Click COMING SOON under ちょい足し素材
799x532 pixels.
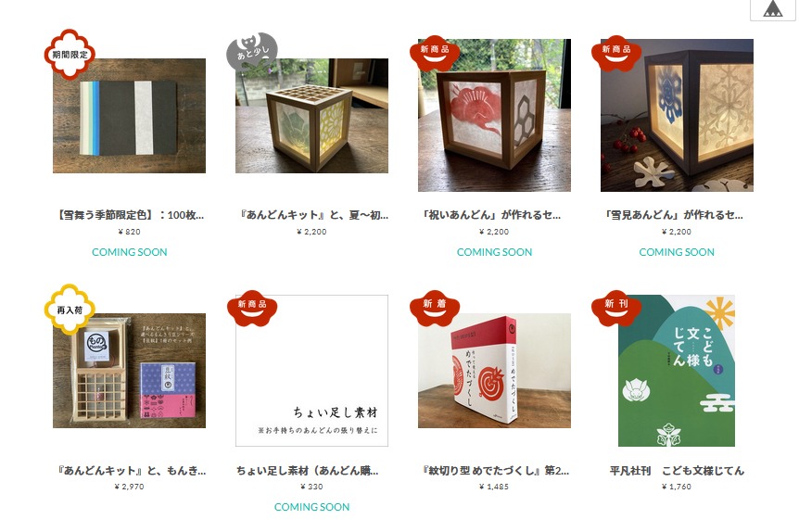click(x=311, y=507)
